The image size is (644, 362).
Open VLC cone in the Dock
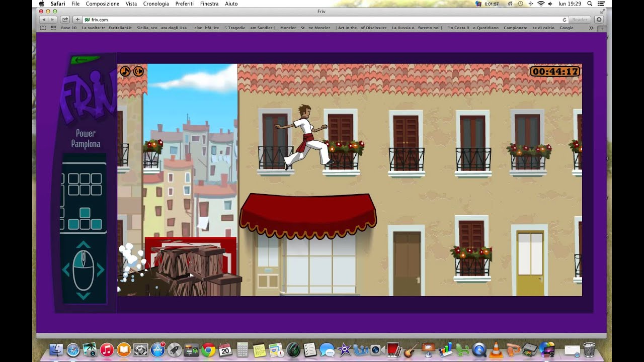(x=496, y=350)
